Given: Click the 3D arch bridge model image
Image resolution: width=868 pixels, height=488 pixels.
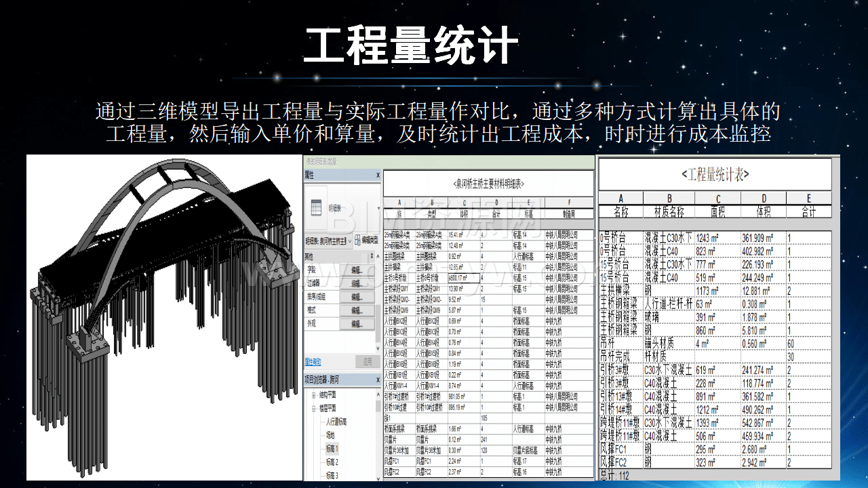Looking at the screenshot, I should pos(164,317).
